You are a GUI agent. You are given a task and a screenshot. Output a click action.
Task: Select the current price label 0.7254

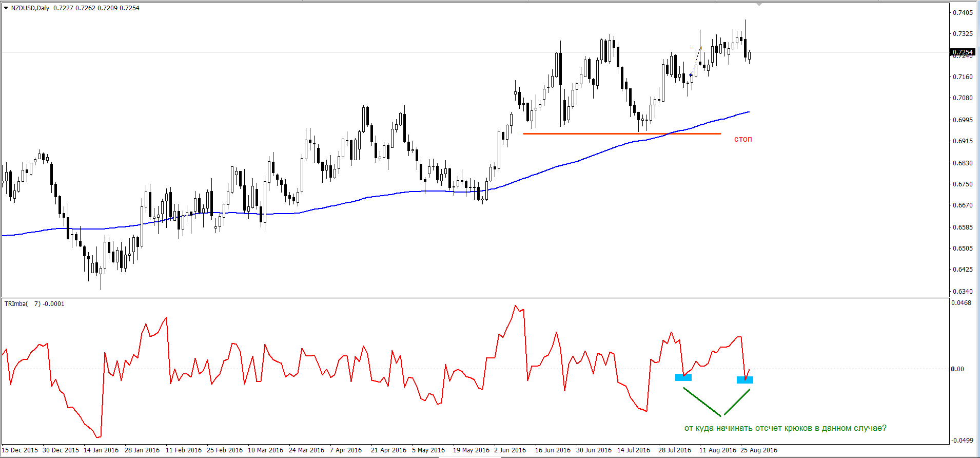pyautogui.click(x=962, y=52)
